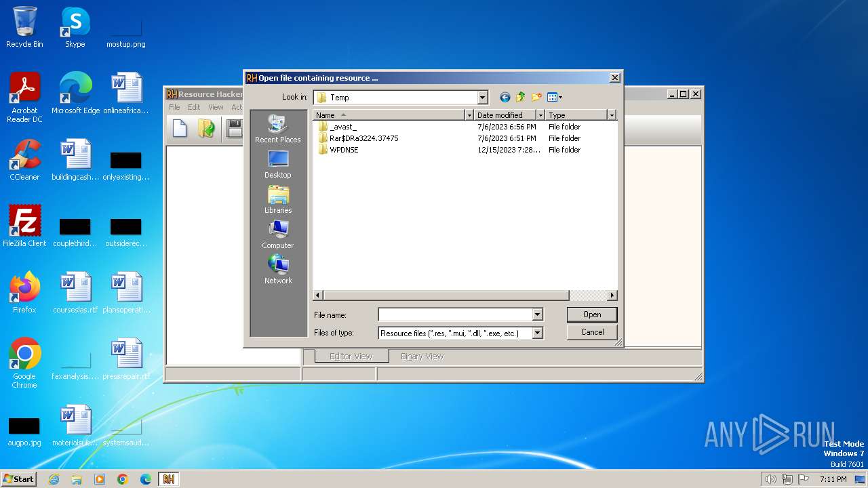Select courseslas.rtf desktop file

pyautogui.click(x=75, y=292)
